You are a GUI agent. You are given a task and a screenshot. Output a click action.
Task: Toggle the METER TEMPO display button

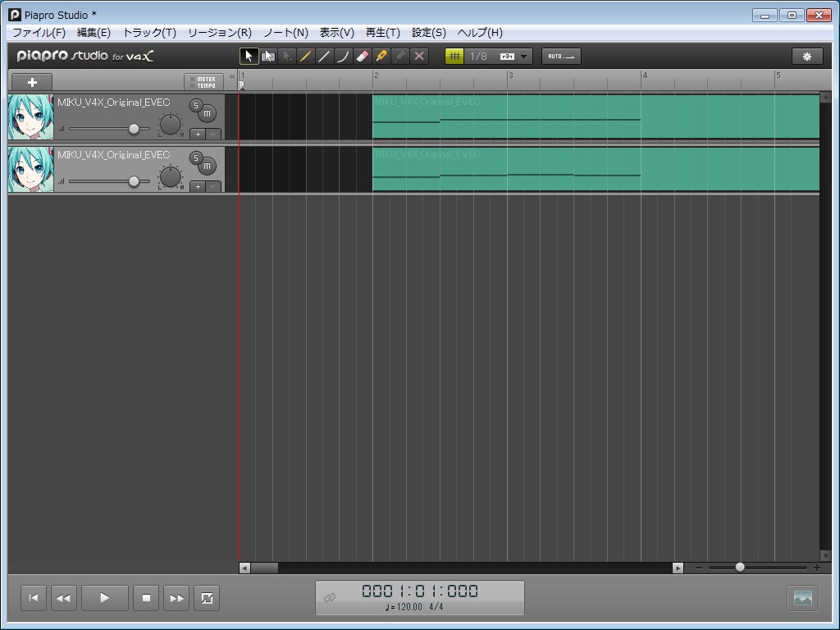click(x=203, y=82)
